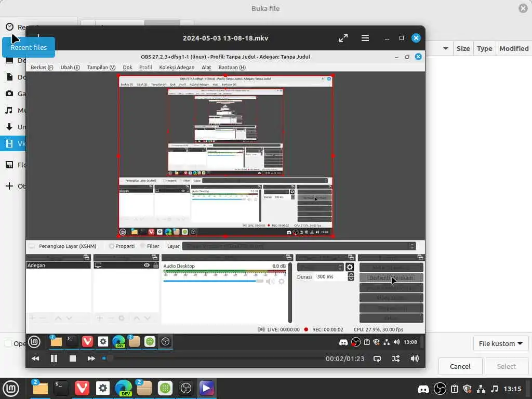The height and width of the screenshot is (399, 532).
Task: Open the camera-icon Pictures location in sidebar
Action: pos(15,94)
